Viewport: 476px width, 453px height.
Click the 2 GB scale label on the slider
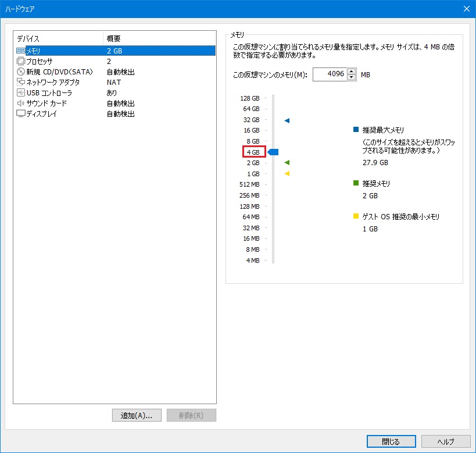[253, 163]
